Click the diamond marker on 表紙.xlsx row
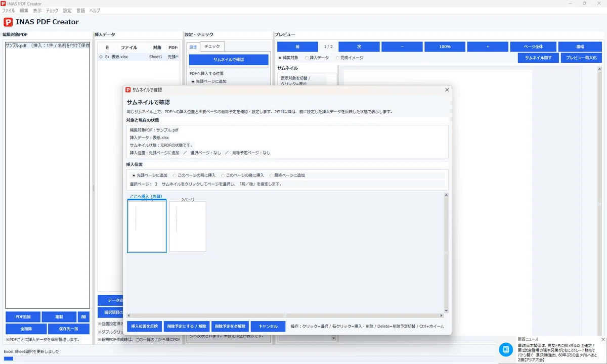The height and width of the screenshot is (364, 607). 101,57
